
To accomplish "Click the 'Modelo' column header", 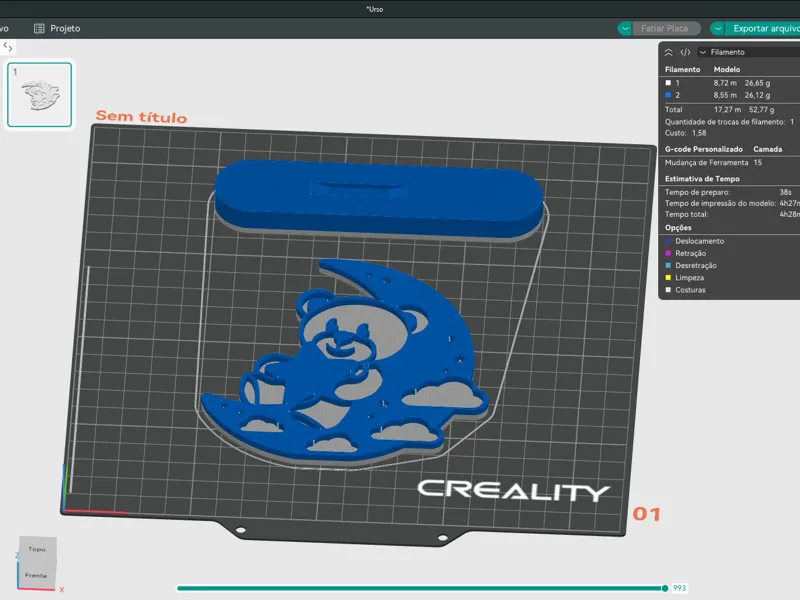I will tap(727, 69).
